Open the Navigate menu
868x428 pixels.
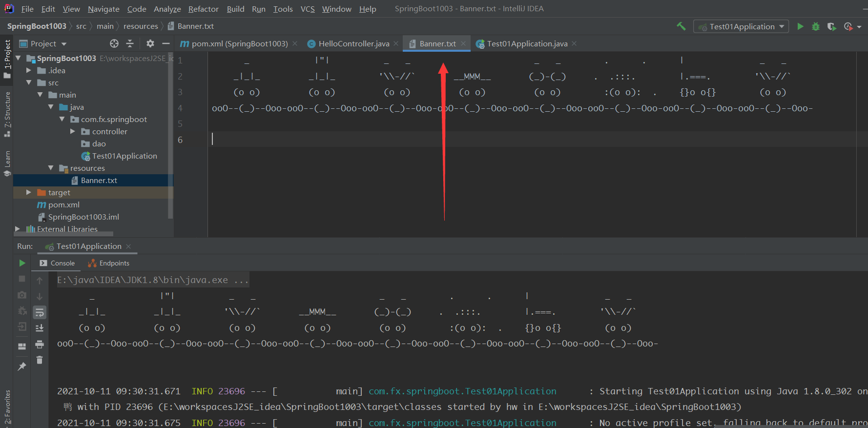point(103,9)
